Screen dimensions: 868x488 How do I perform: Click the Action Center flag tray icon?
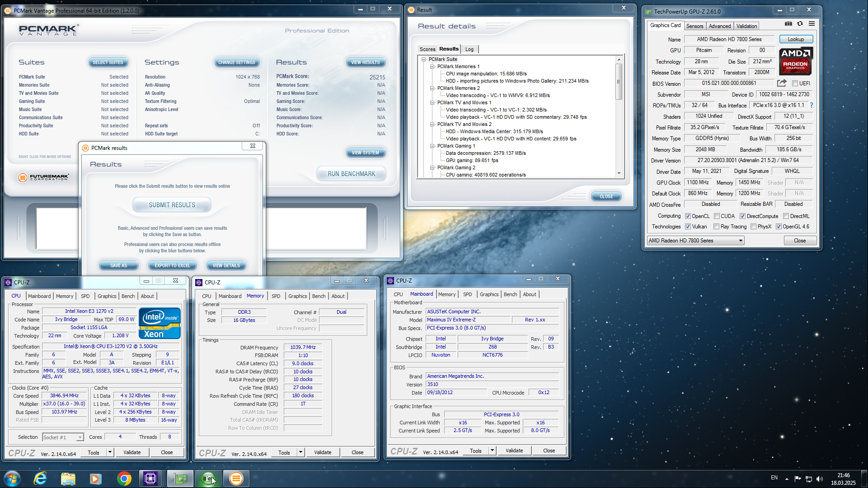[798, 479]
